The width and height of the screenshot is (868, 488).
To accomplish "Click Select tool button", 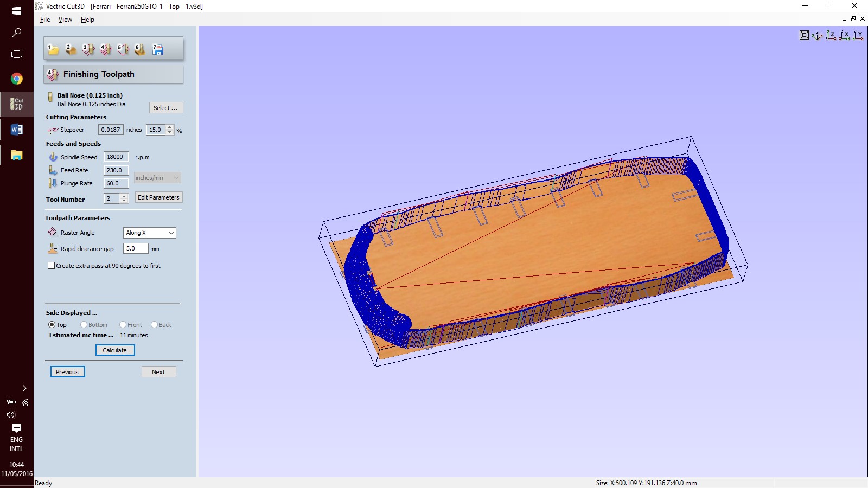I will click(166, 108).
